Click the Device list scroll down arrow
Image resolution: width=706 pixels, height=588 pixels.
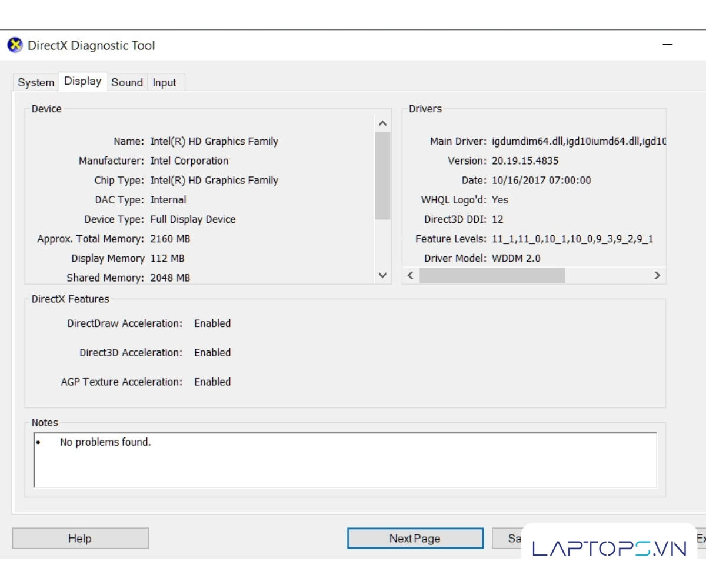tap(382, 275)
